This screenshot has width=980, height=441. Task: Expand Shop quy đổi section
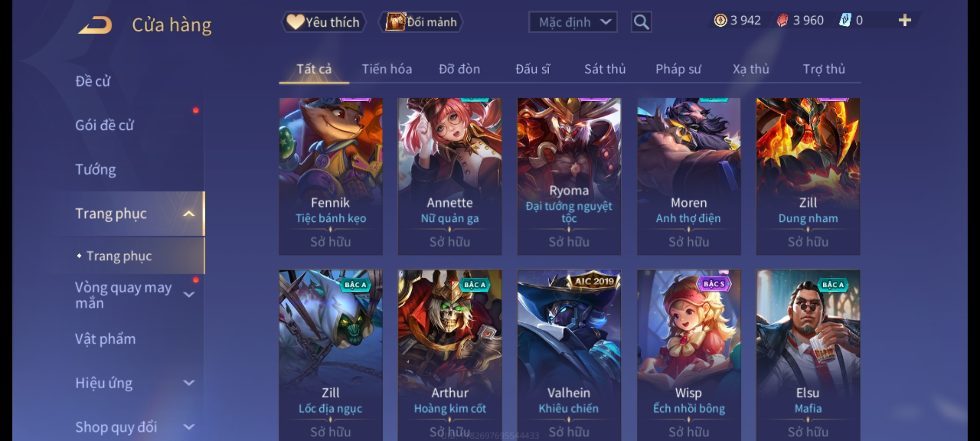[x=189, y=427]
